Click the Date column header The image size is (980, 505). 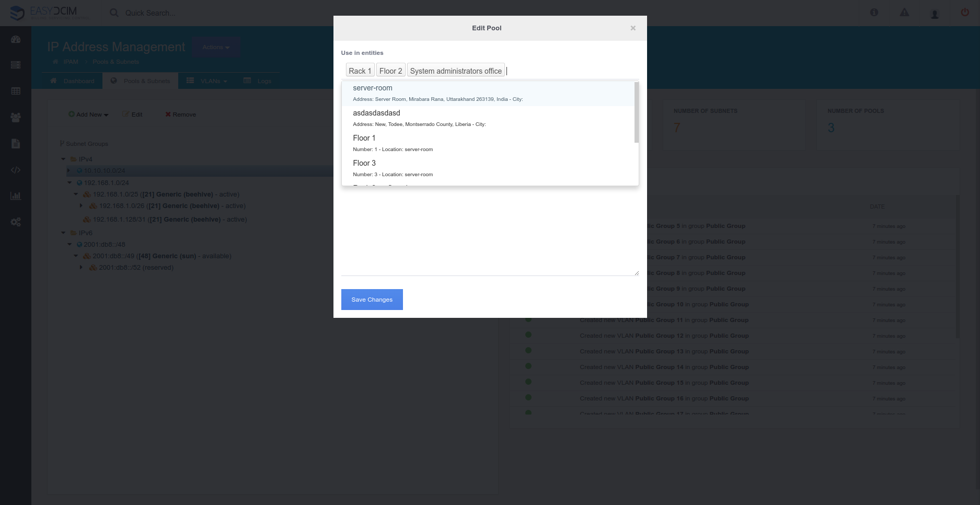[877, 206]
